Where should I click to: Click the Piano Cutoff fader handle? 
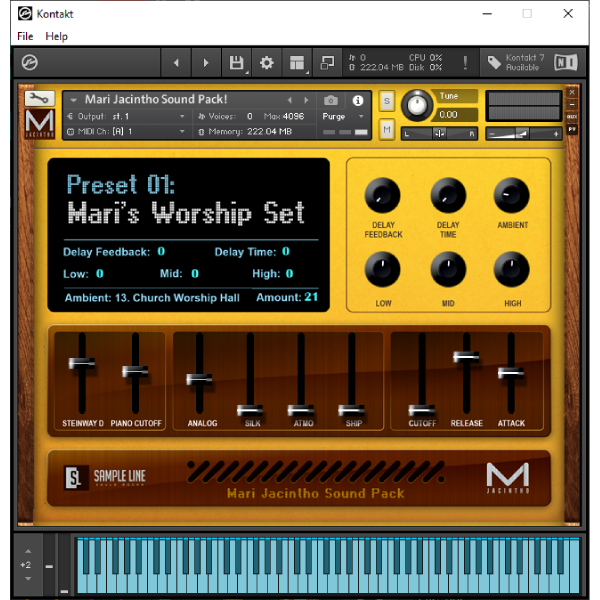pyautogui.click(x=135, y=371)
